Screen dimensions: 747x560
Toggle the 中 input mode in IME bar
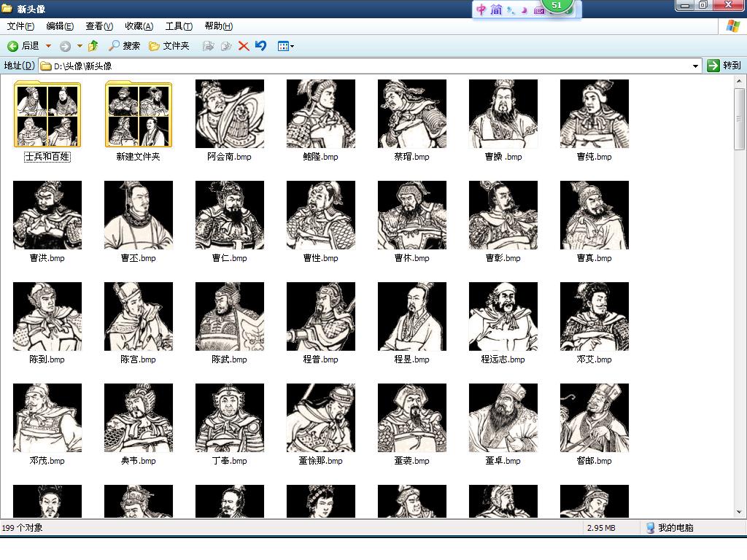(x=481, y=9)
